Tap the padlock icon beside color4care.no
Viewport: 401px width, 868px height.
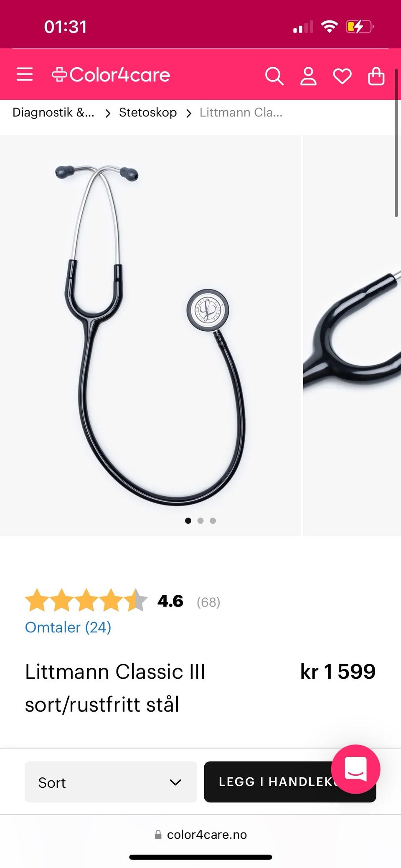point(158,835)
